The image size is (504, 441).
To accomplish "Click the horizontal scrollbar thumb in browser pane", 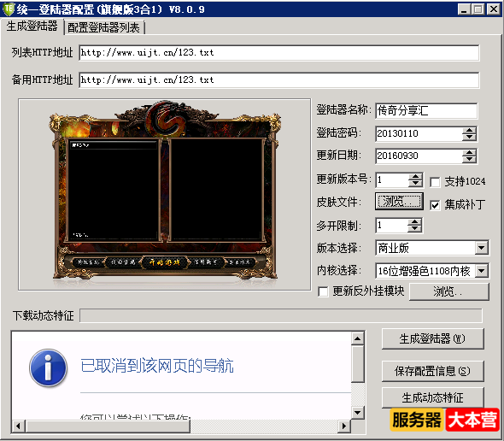I will click(x=108, y=426).
